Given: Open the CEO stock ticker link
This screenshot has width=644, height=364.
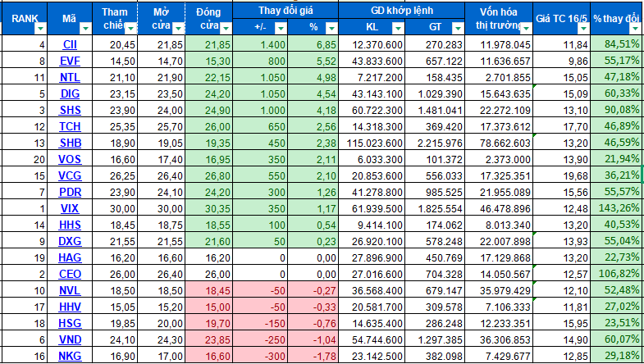Looking at the screenshot, I should [x=70, y=274].
